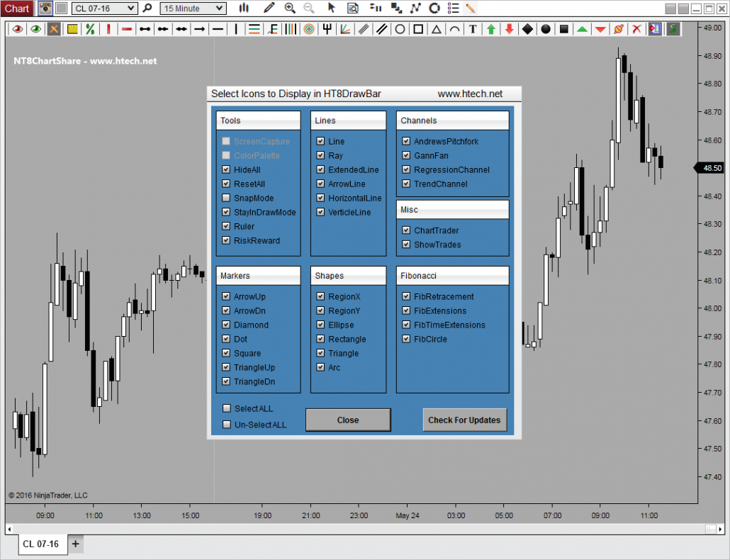Viewport: 730px width, 560px height.
Task: Select the ArrowLine drawing tool
Action: pyautogui.click(x=199, y=29)
